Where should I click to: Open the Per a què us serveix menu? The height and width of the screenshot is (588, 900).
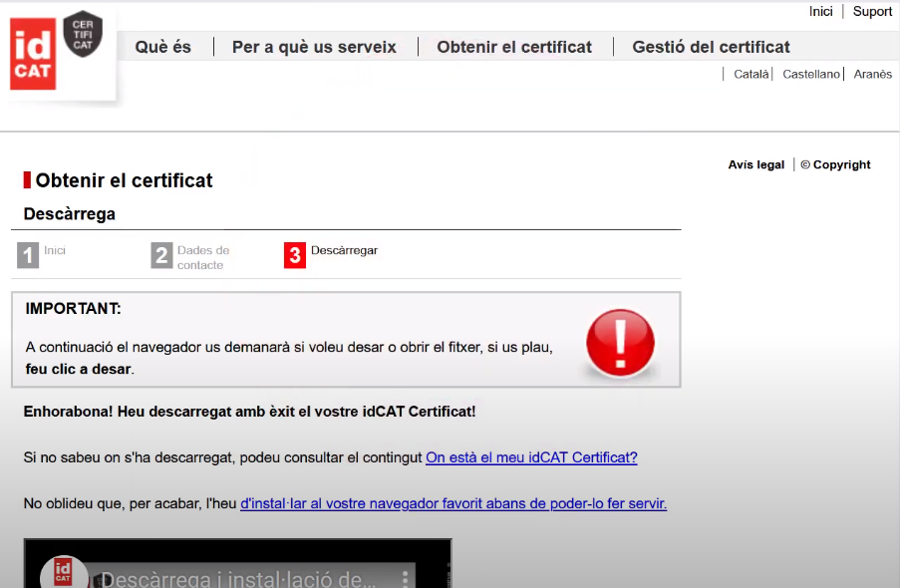(x=314, y=47)
